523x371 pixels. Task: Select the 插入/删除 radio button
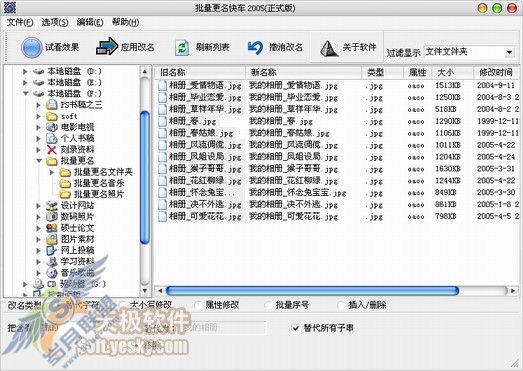point(342,305)
